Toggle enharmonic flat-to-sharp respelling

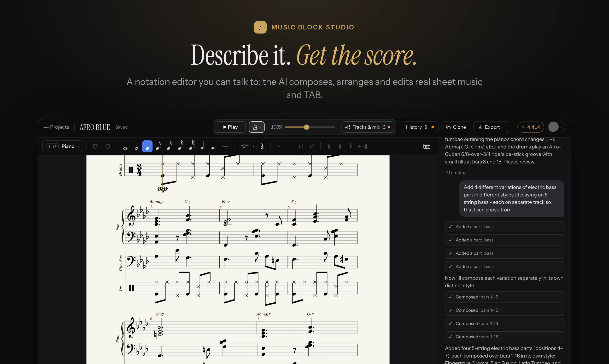[x=363, y=146]
